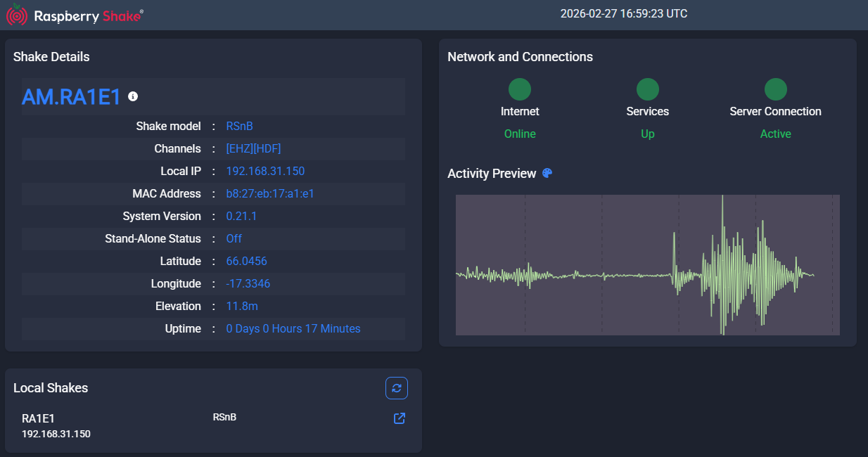
Task: Click the Raspberry Shake logo
Action: (75, 15)
